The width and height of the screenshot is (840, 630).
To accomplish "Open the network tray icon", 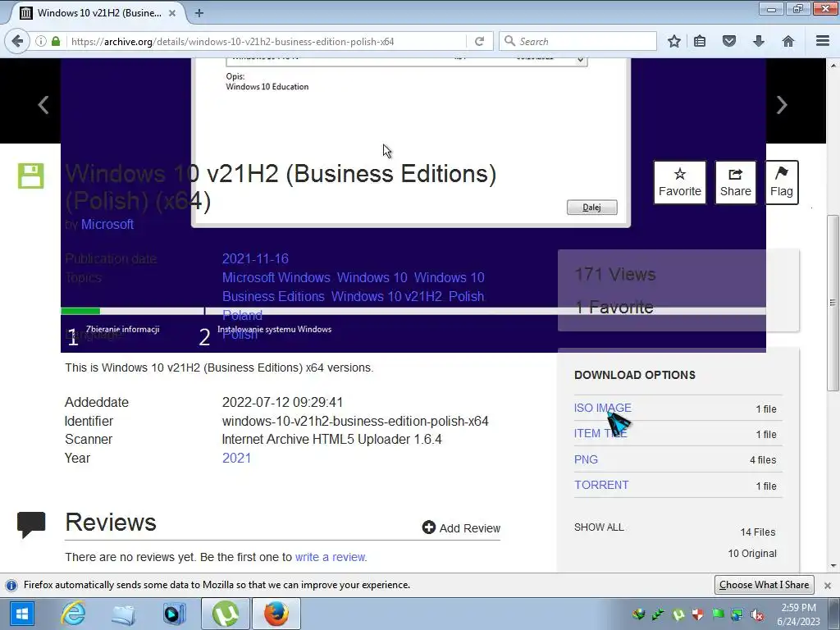I will pos(737,615).
